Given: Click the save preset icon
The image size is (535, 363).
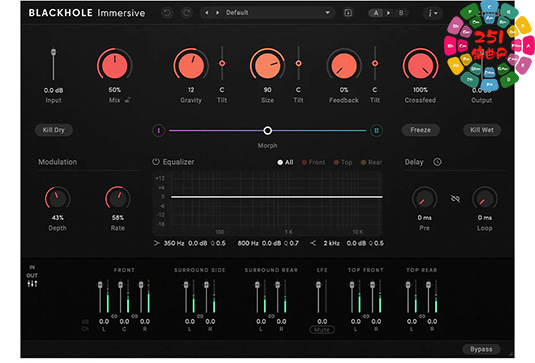Looking at the screenshot, I should point(348,13).
